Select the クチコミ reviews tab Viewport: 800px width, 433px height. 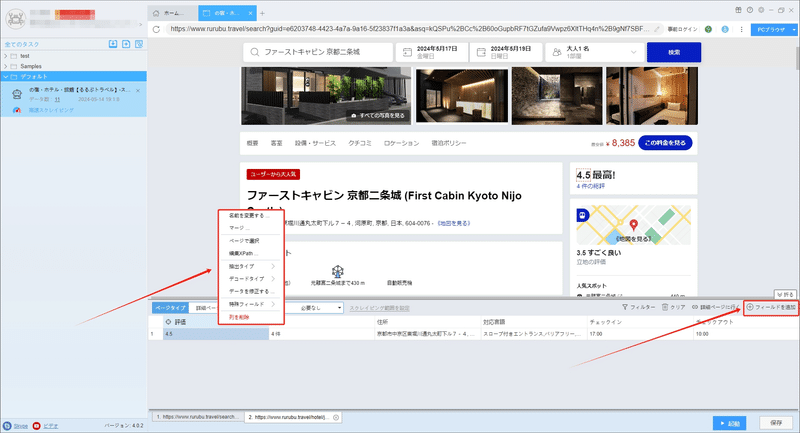(360, 143)
